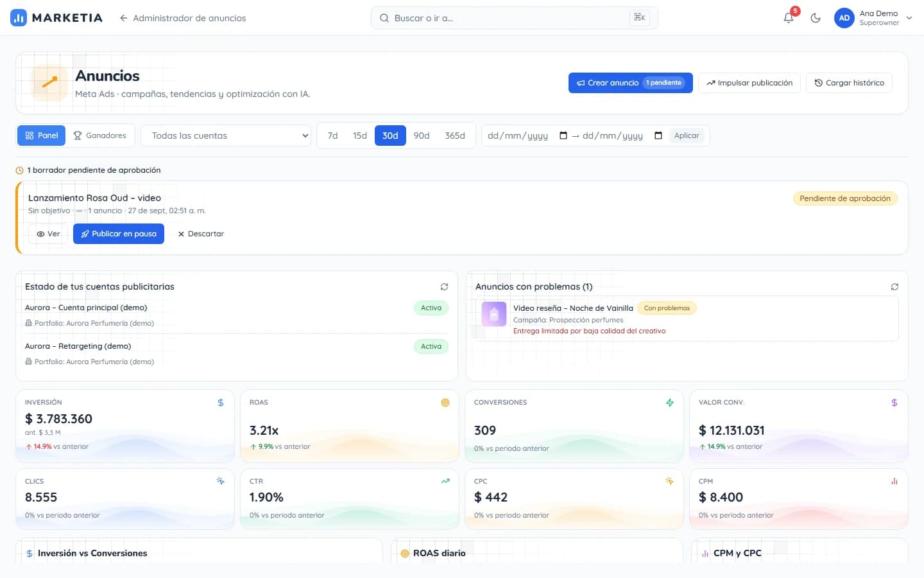Open CPM y CPC chart header

coord(737,553)
